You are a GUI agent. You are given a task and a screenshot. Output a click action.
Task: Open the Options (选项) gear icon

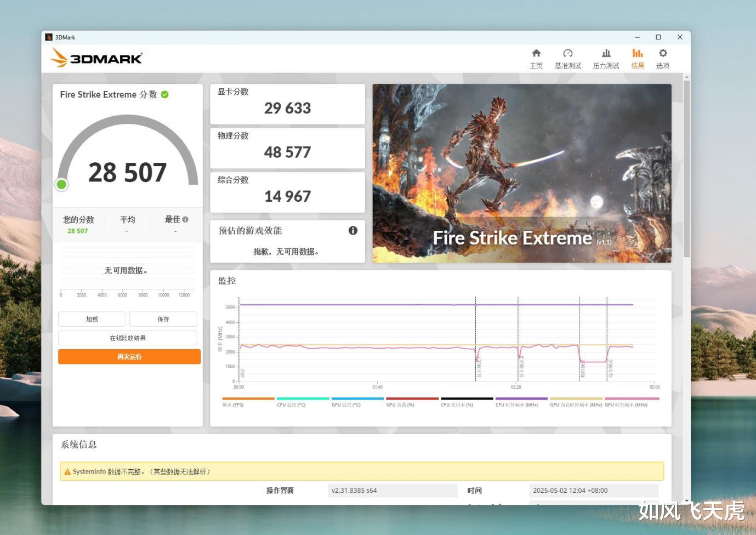coord(663,53)
